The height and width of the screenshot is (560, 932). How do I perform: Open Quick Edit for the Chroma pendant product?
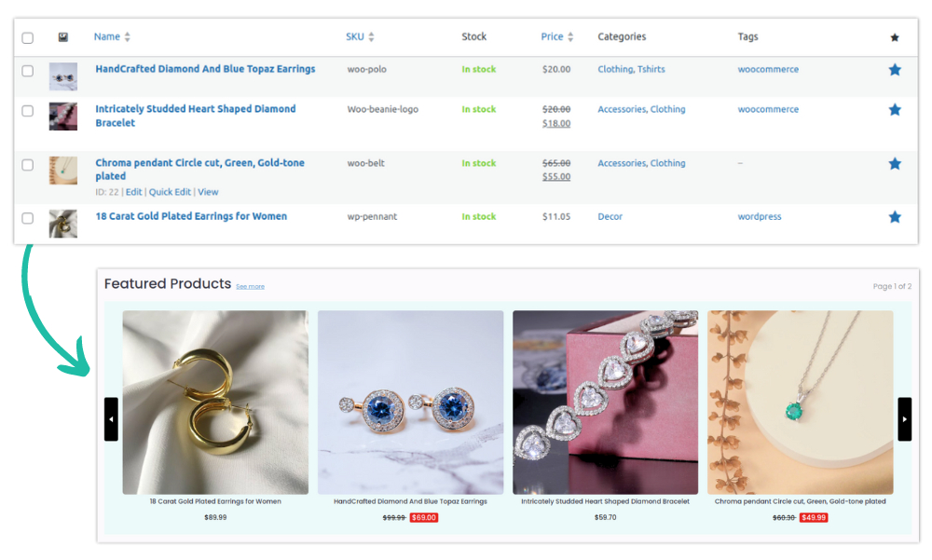[x=171, y=191]
